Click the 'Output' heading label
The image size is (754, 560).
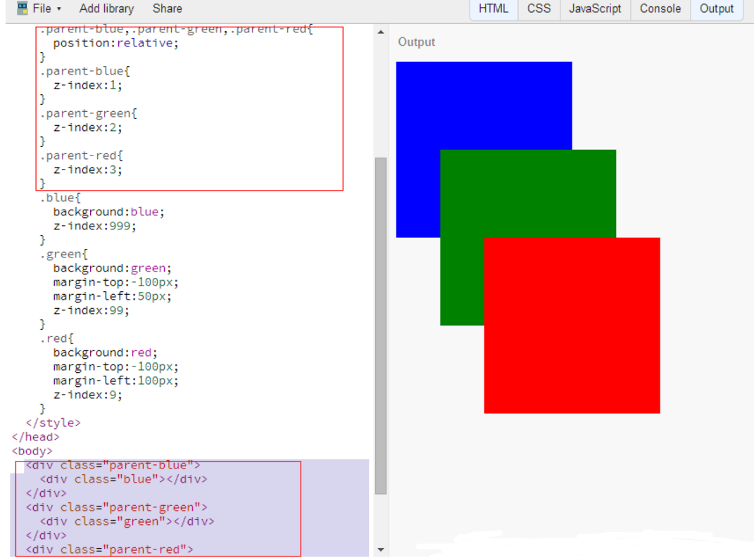coord(417,42)
